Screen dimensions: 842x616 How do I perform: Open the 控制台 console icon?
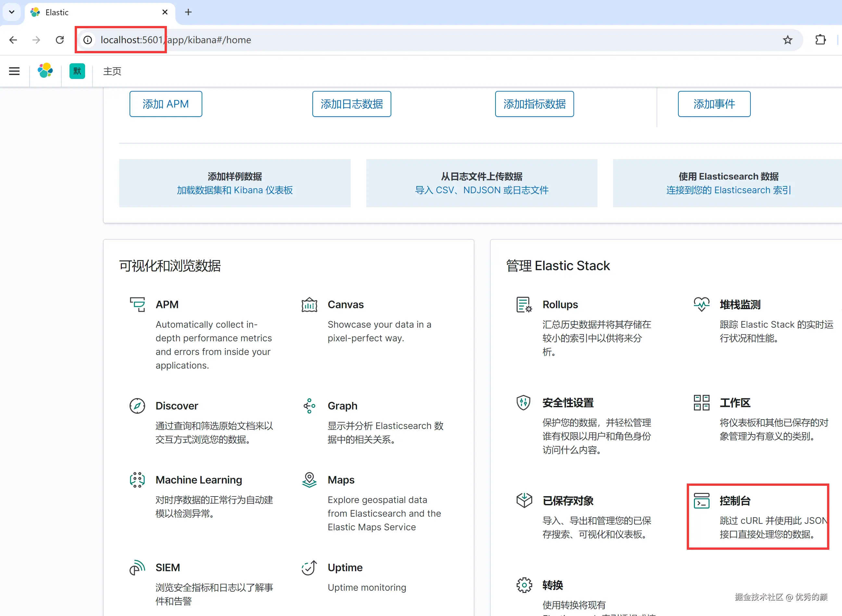[701, 500]
